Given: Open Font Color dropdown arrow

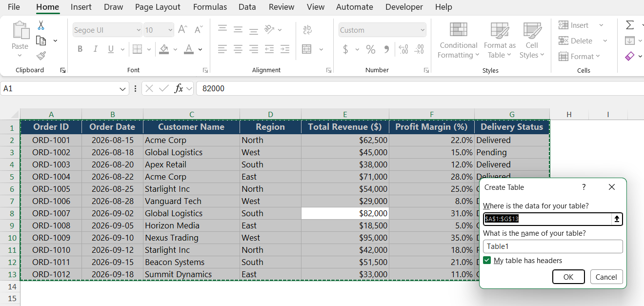Looking at the screenshot, I should point(200,49).
